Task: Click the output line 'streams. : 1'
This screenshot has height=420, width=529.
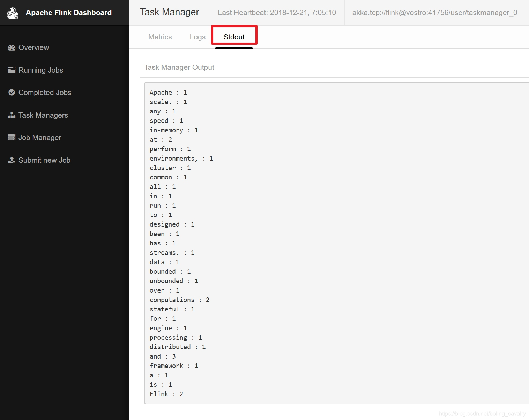Action: click(172, 253)
